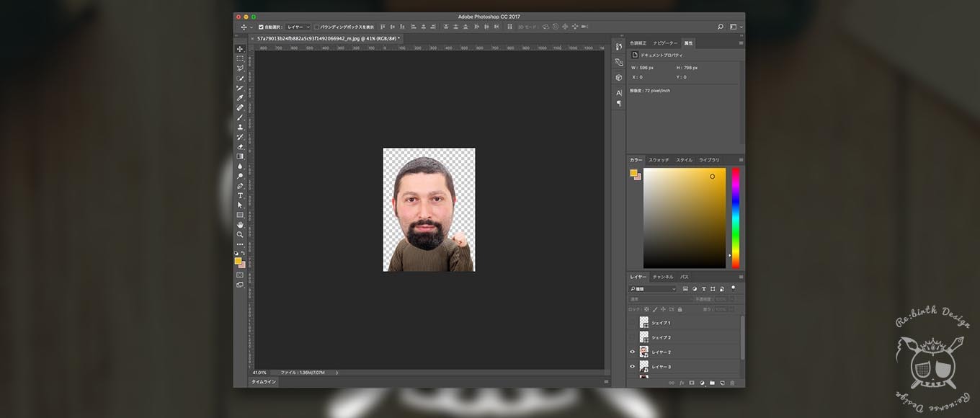Screen dimensions: 980x418
Task: Select the Eraser tool
Action: pos(240,146)
